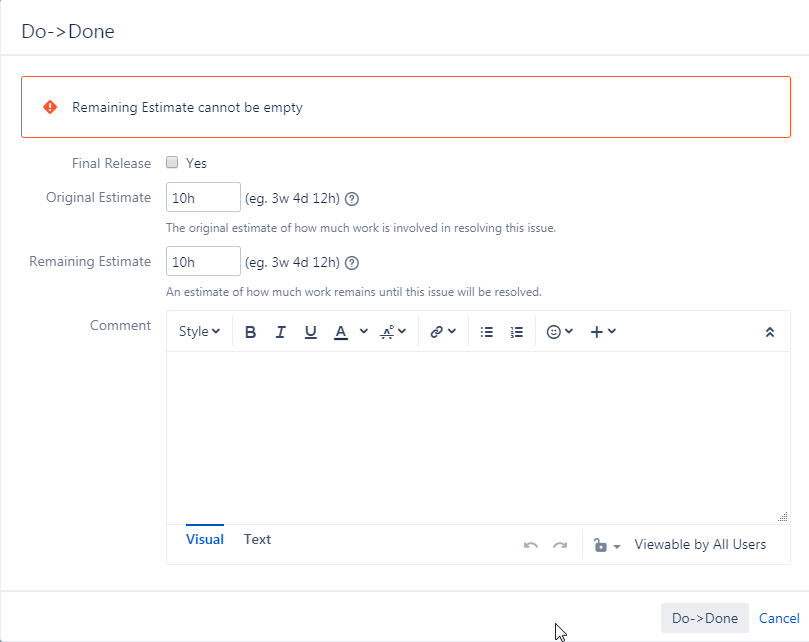809x642 pixels.
Task: Click the comment area resize handle
Action: pos(783,517)
